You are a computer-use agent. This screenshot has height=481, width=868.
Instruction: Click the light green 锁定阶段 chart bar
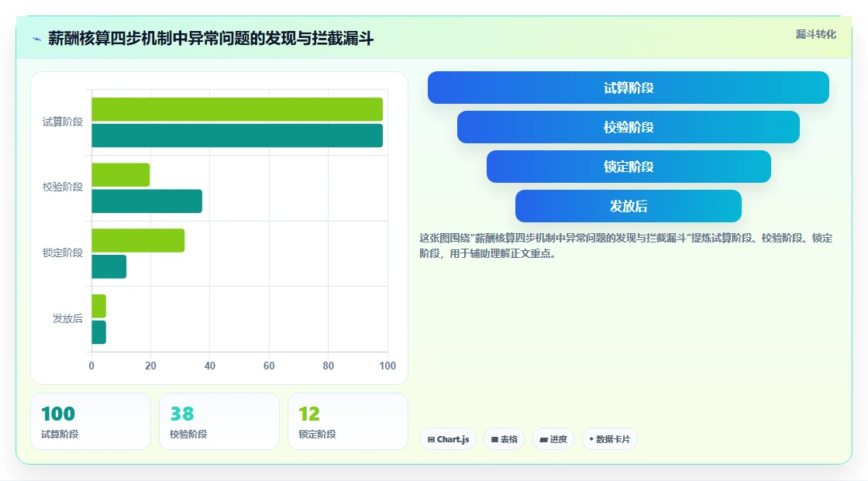click(138, 240)
